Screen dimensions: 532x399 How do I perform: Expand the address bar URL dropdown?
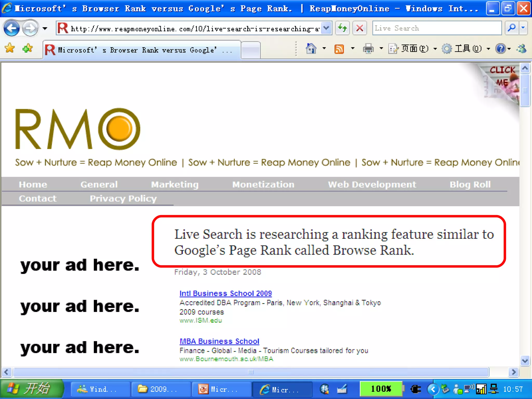(x=326, y=28)
